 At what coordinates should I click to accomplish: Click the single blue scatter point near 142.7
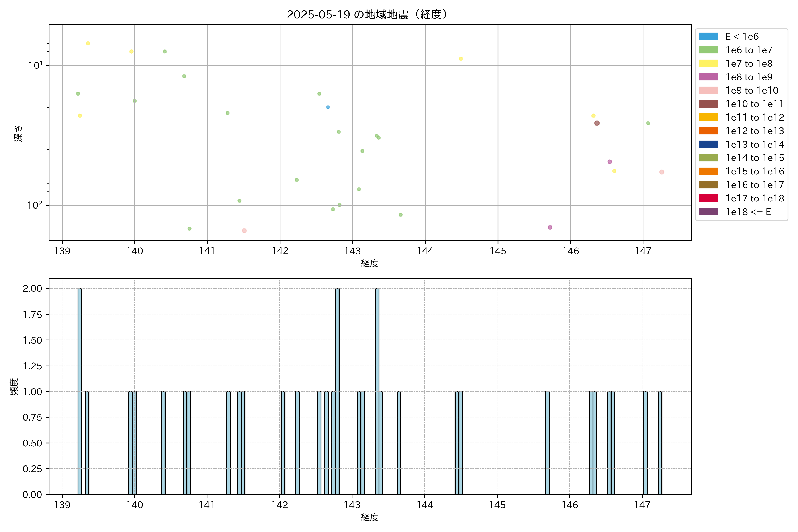(328, 107)
